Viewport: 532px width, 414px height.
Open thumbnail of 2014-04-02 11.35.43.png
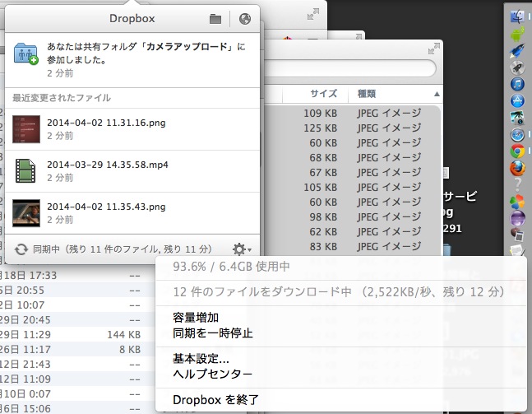tap(26, 213)
